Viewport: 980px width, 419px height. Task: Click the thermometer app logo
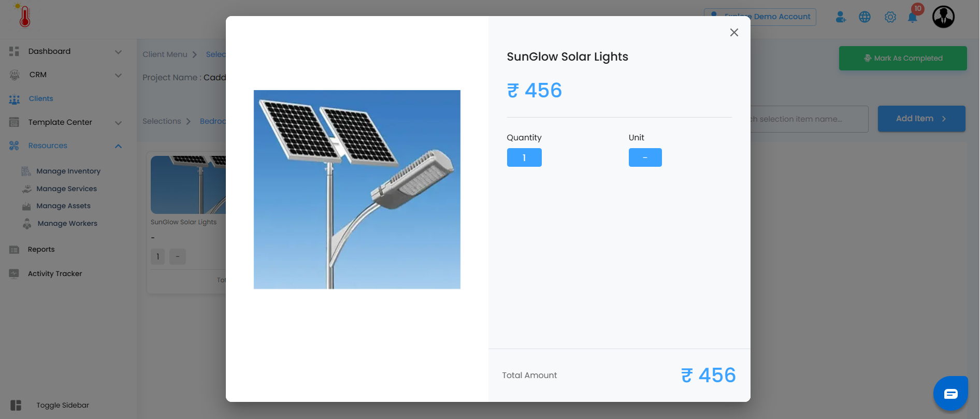[x=24, y=16]
